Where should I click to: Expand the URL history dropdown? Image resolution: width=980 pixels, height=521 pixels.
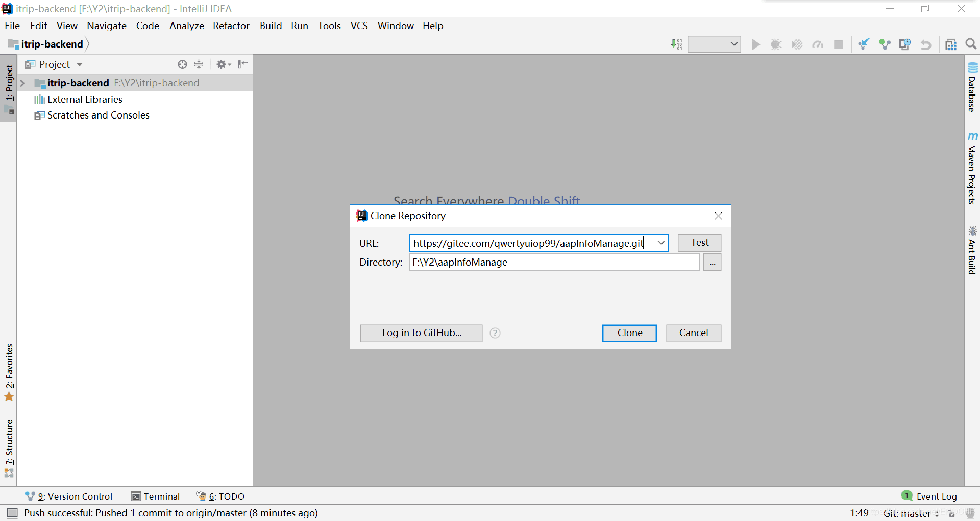pyautogui.click(x=661, y=243)
